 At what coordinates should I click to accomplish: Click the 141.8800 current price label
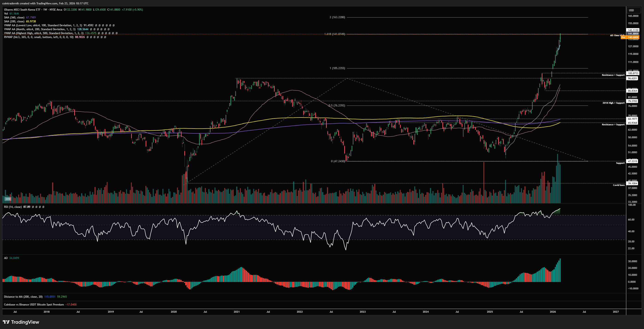click(633, 33)
